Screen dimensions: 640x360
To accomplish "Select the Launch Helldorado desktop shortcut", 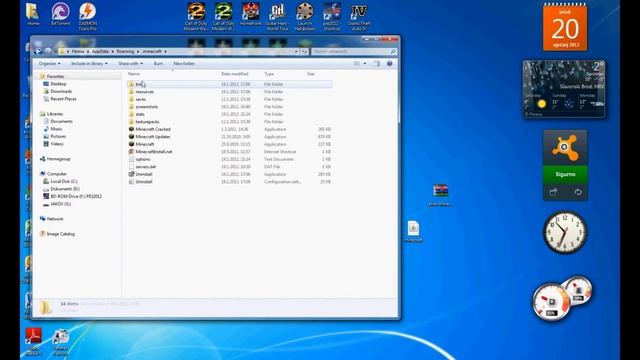I will tap(304, 16).
